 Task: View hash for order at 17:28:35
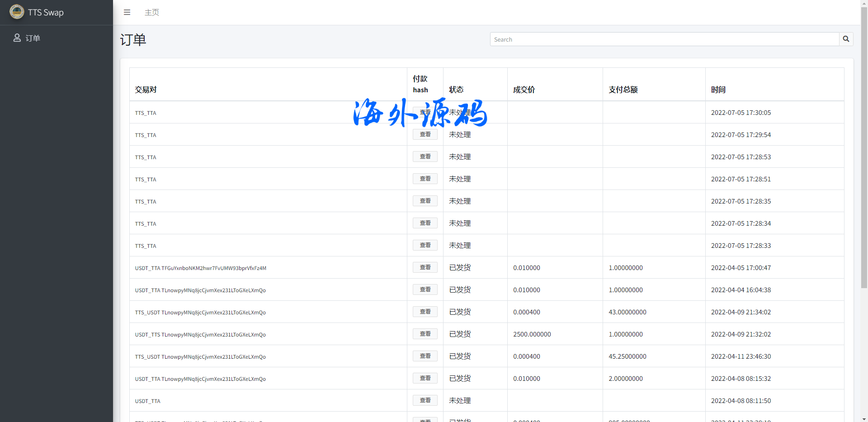point(425,201)
